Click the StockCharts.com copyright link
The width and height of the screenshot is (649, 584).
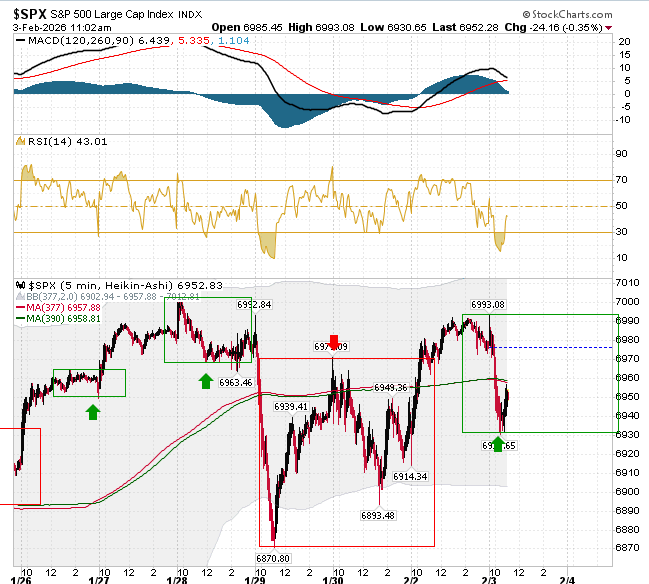click(567, 14)
